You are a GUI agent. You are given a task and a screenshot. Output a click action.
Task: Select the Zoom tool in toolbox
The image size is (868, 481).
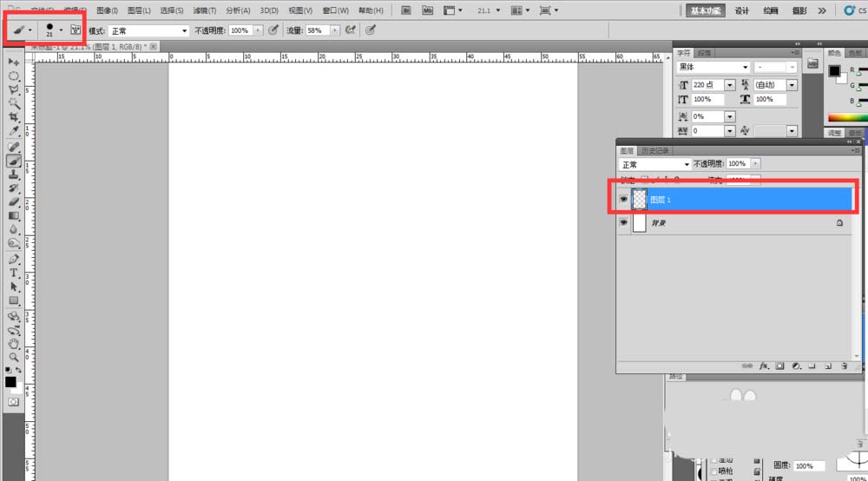click(x=14, y=357)
